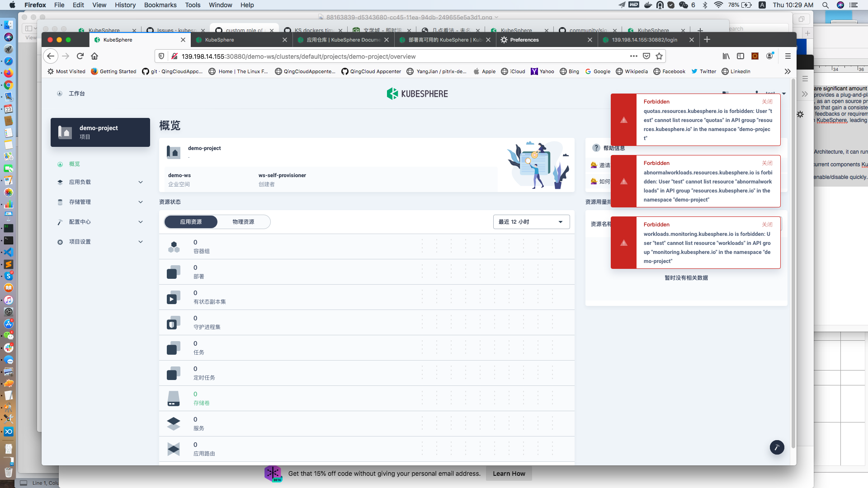This screenshot has width=868, height=488.
Task: Open the Getting Started bookmark
Action: click(x=113, y=71)
